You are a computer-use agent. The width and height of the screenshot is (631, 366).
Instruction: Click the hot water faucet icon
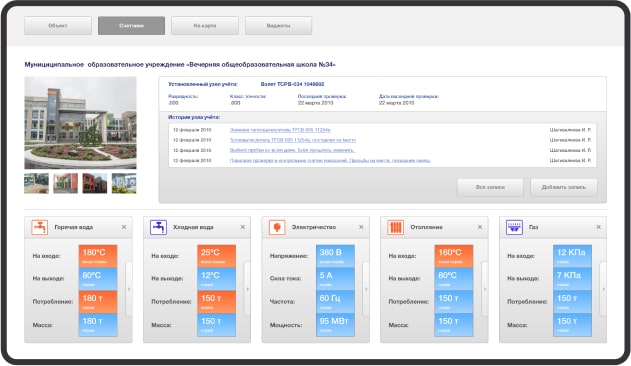click(39, 227)
